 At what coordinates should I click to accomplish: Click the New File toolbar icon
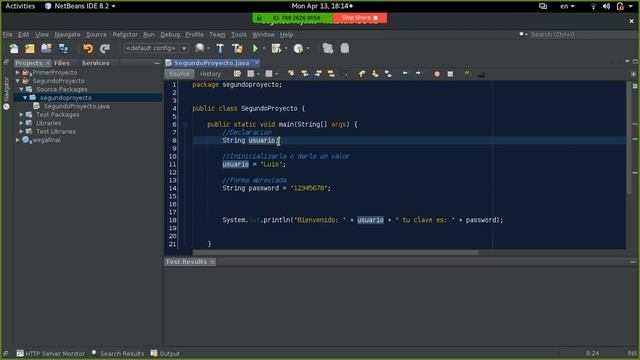point(14,49)
